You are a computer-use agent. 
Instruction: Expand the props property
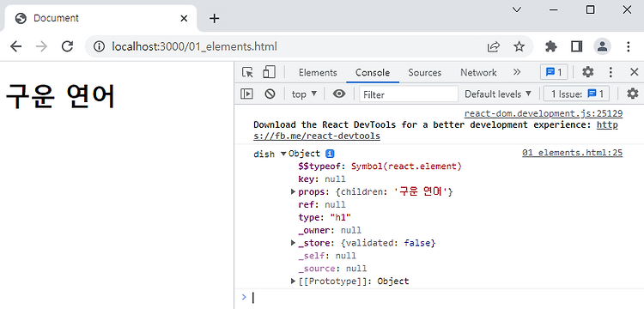click(294, 191)
